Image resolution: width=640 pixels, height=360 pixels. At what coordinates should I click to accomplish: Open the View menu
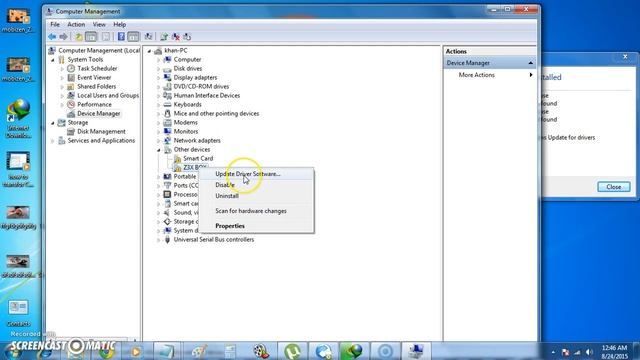(99, 24)
